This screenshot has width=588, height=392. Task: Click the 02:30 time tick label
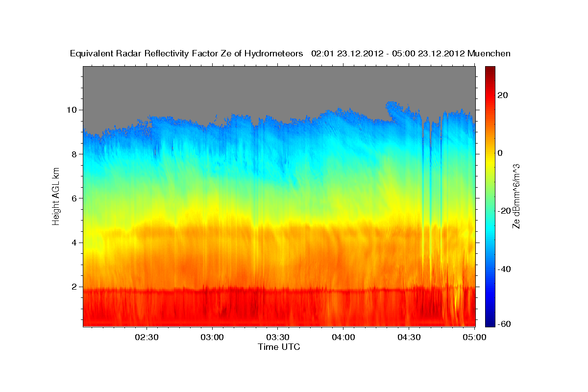pos(147,337)
